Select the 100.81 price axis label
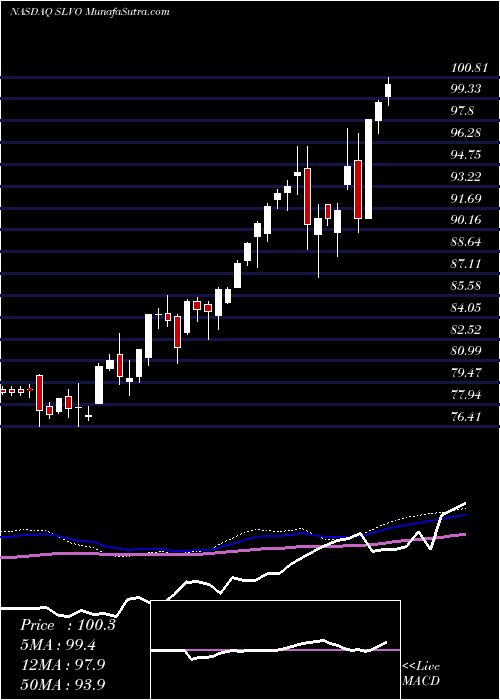This screenshot has height=700, width=500. pyautogui.click(x=469, y=68)
